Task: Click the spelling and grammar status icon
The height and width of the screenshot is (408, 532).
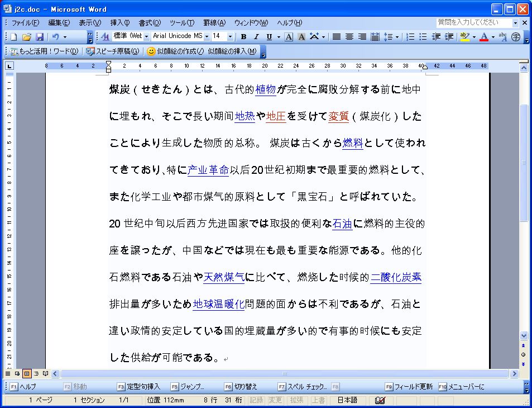Action: [x=380, y=401]
